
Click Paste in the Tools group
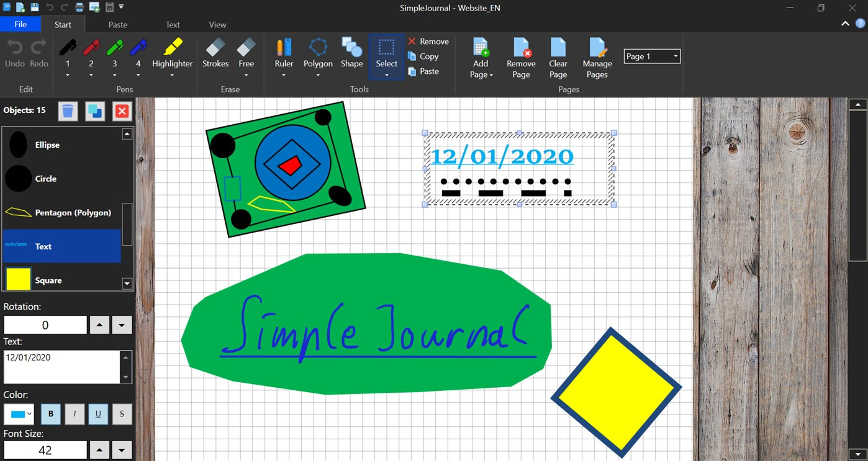pos(423,71)
